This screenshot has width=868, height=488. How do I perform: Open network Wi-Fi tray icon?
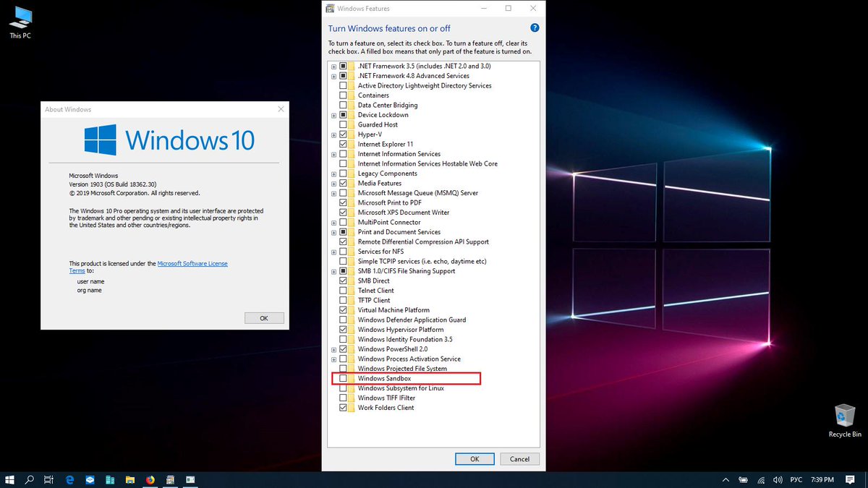coord(761,479)
